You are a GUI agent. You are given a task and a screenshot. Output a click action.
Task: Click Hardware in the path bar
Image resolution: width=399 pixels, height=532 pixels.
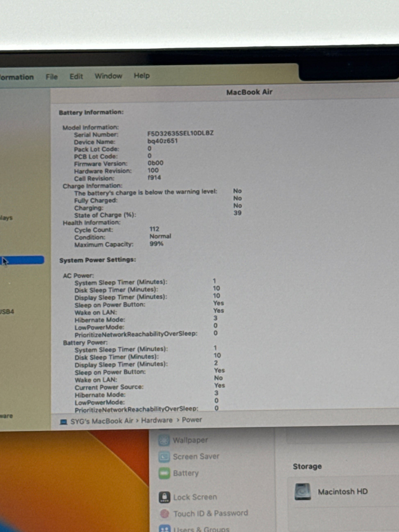coord(157,420)
